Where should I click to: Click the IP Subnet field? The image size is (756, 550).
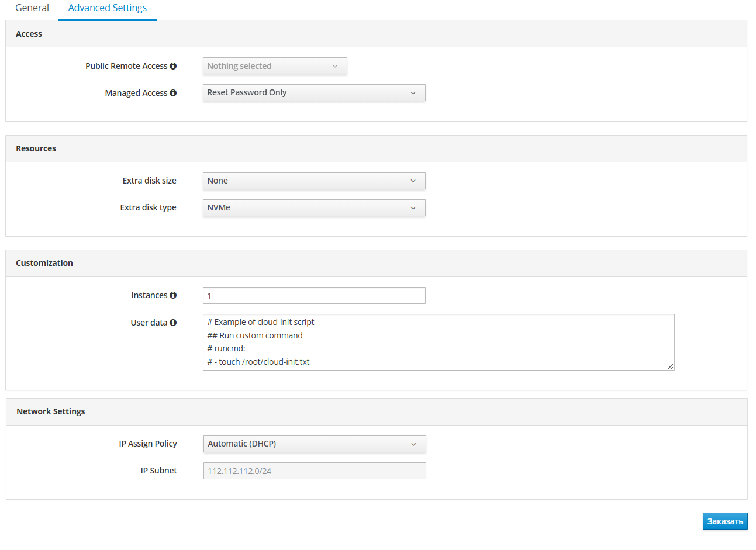click(x=314, y=471)
